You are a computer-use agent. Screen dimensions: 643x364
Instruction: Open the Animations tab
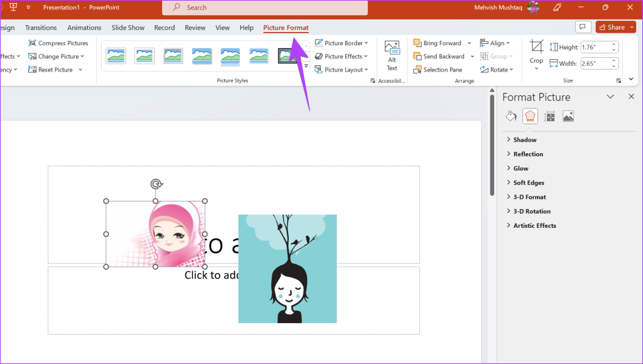pyautogui.click(x=84, y=28)
